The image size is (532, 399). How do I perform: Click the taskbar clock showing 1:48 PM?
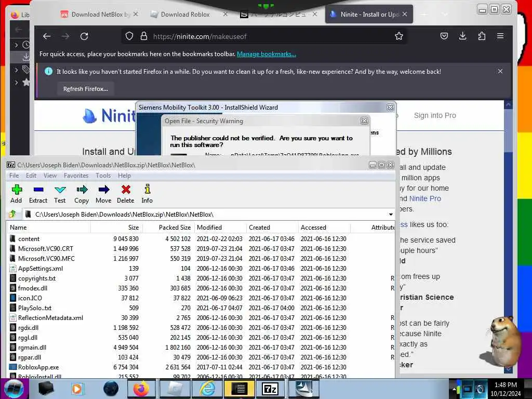(x=506, y=385)
